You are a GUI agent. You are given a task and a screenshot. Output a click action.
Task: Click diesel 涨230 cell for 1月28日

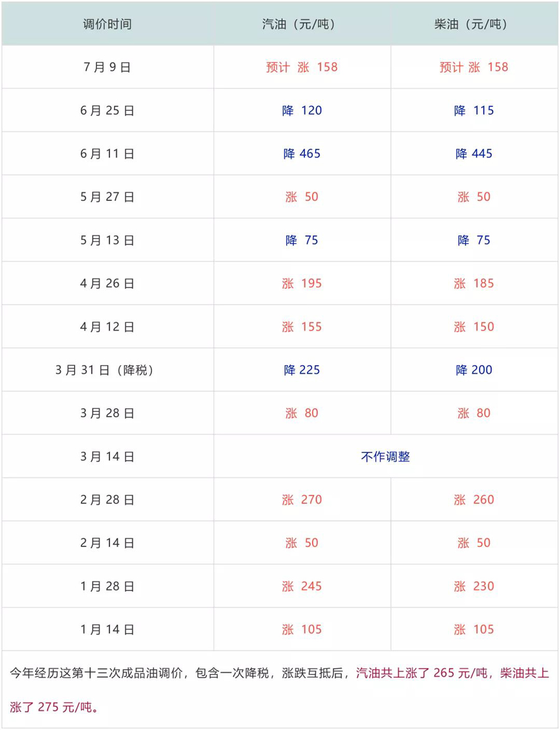pyautogui.click(x=474, y=586)
